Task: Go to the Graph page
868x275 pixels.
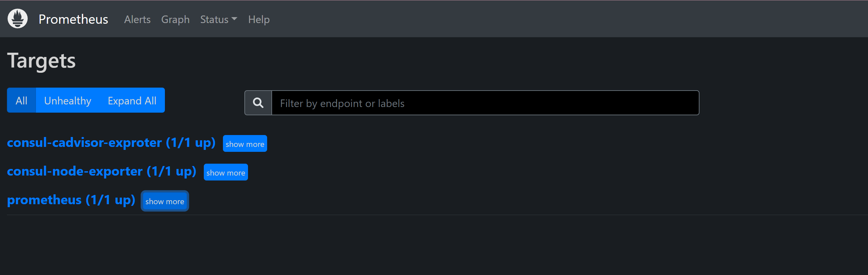Action: [175, 19]
